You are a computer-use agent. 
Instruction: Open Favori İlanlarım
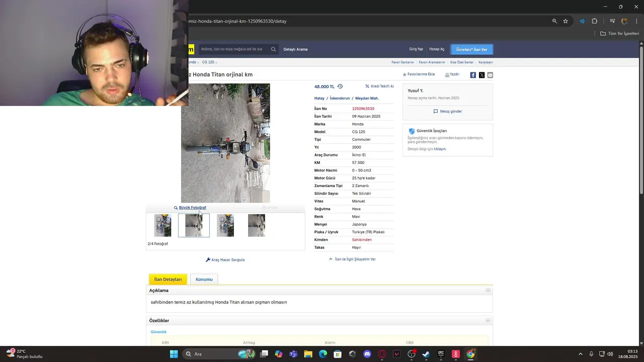tap(403, 62)
